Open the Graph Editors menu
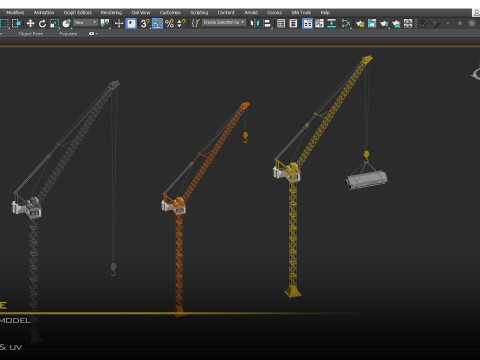480x360 pixels. tap(78, 12)
